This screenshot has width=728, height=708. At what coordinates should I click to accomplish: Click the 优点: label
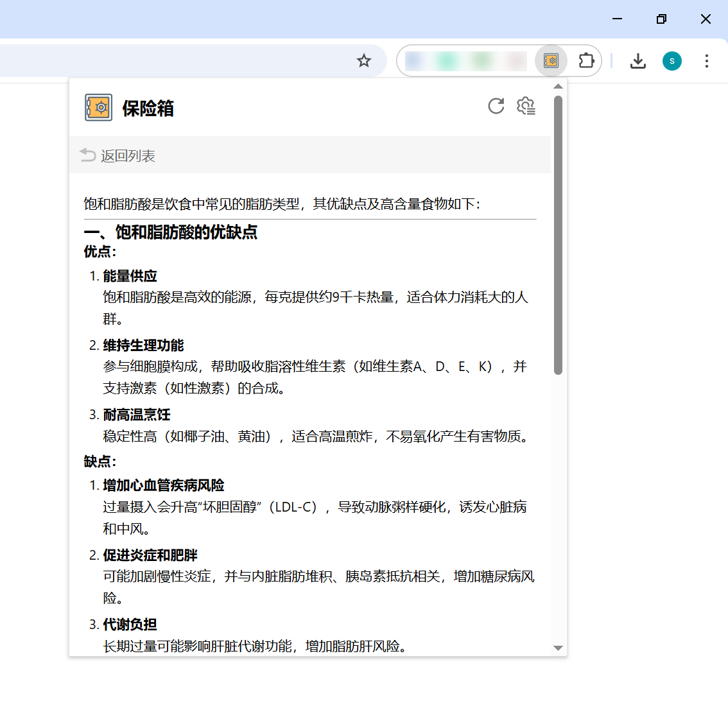tap(100, 252)
